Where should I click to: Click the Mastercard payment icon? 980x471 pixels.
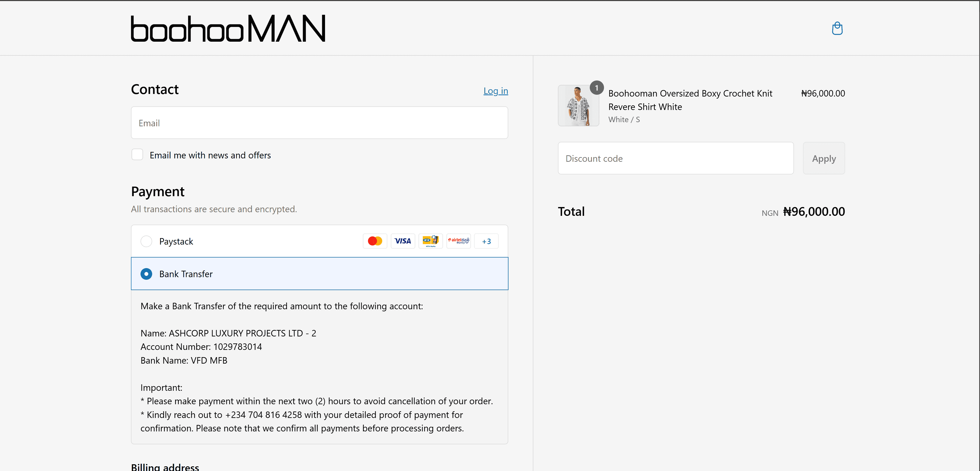(x=375, y=241)
